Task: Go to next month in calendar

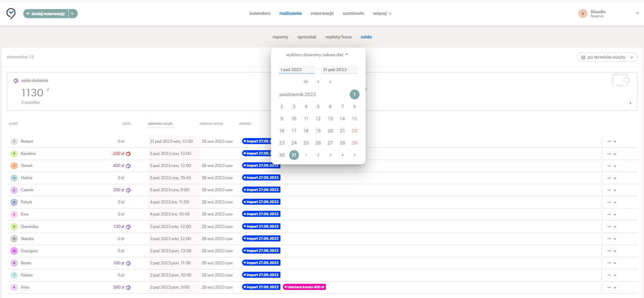Action: pos(330,82)
